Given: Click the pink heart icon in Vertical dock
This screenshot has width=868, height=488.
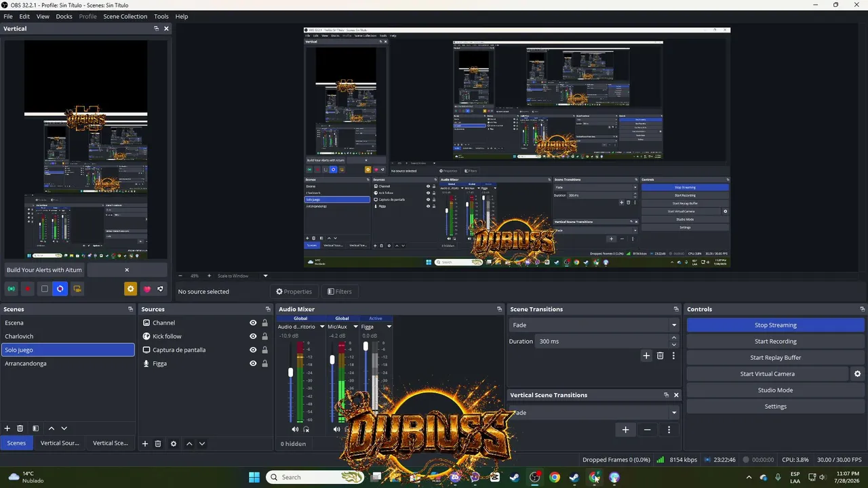Looking at the screenshot, I should click(x=147, y=289).
